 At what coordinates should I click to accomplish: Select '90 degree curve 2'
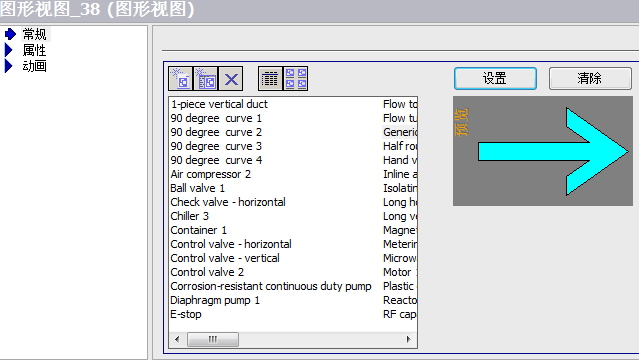click(x=216, y=133)
